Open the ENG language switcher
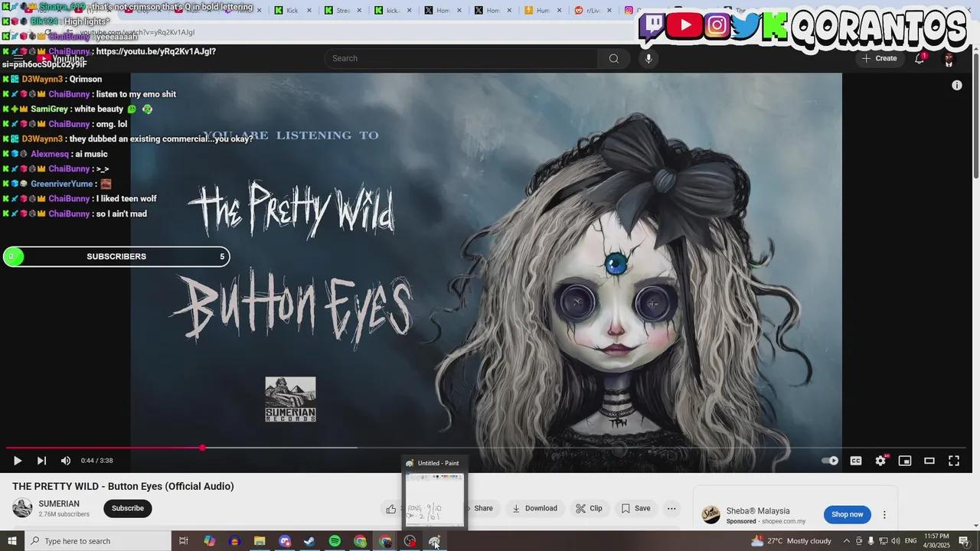The height and width of the screenshot is (551, 980). [910, 541]
